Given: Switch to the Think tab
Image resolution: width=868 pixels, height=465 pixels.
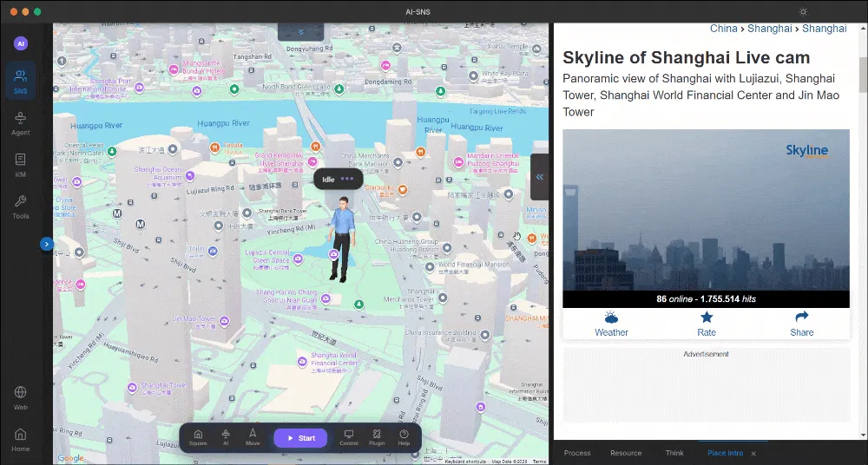Looking at the screenshot, I should (x=674, y=453).
